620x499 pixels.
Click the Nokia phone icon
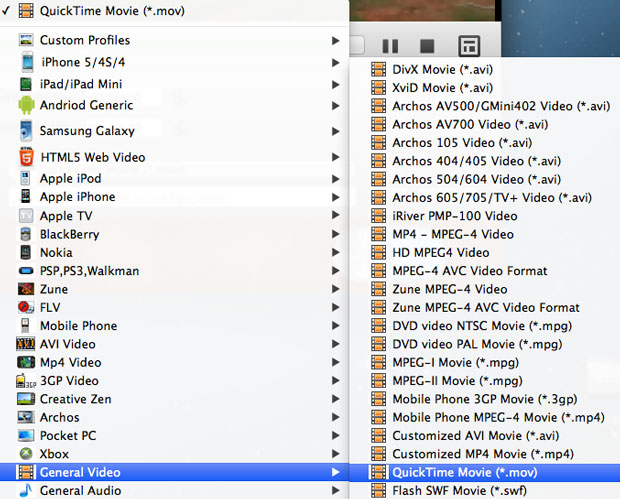[26, 252]
